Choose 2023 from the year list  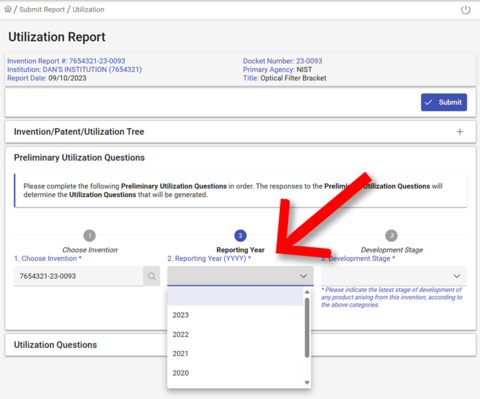pos(235,315)
